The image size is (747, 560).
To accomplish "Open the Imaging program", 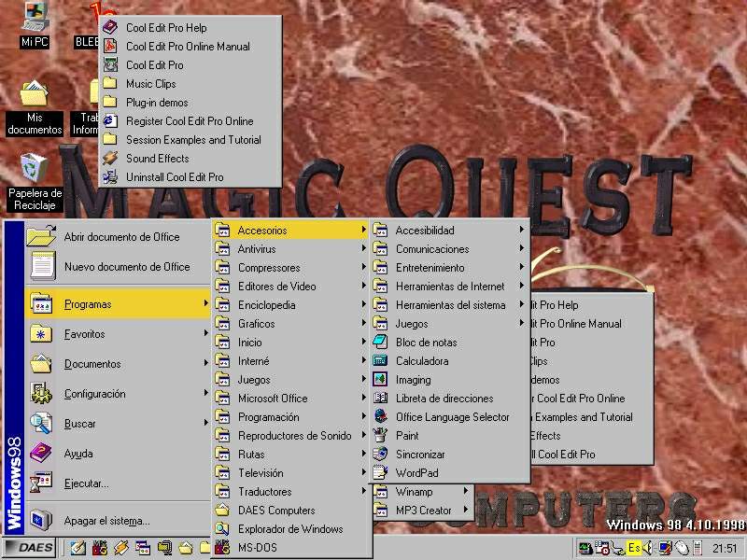I will tap(451, 380).
